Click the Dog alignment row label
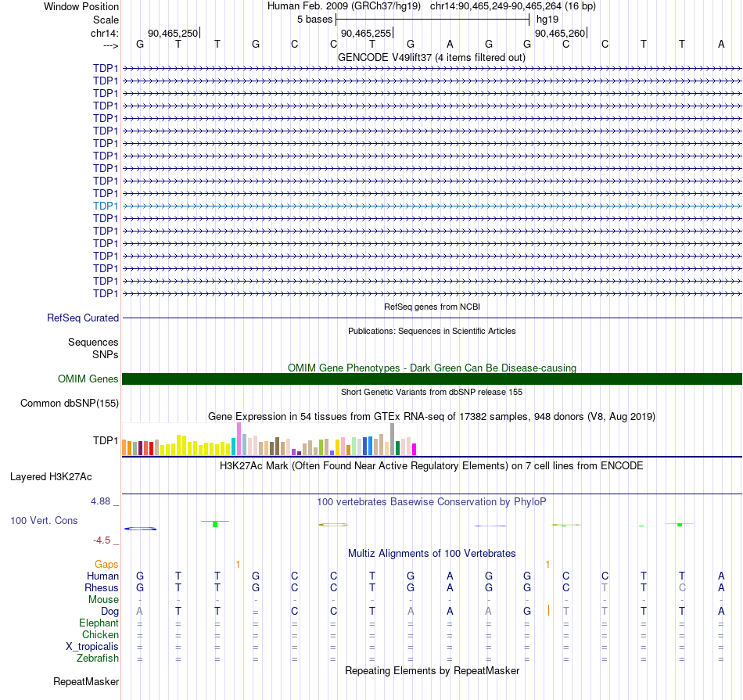 point(109,612)
